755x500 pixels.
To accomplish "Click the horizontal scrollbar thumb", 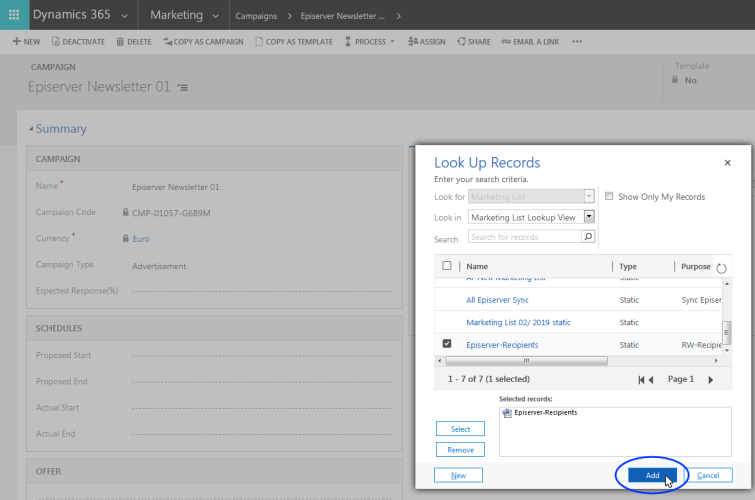I will [526, 360].
